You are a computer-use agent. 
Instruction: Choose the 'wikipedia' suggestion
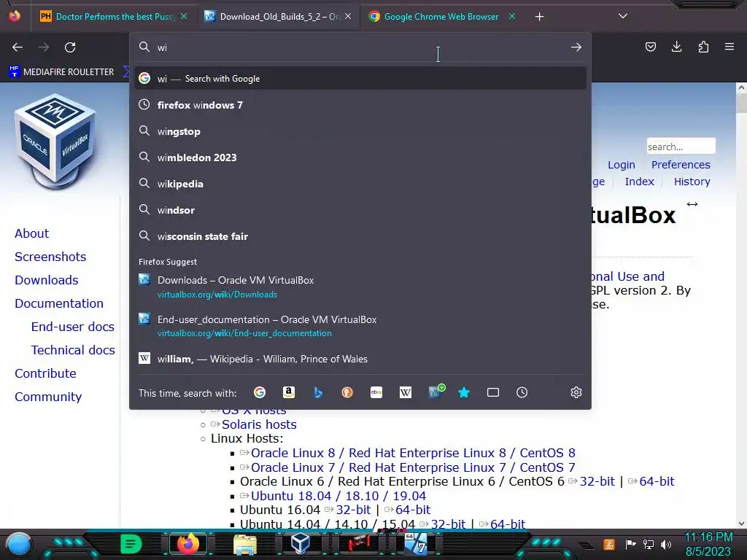[x=360, y=184]
